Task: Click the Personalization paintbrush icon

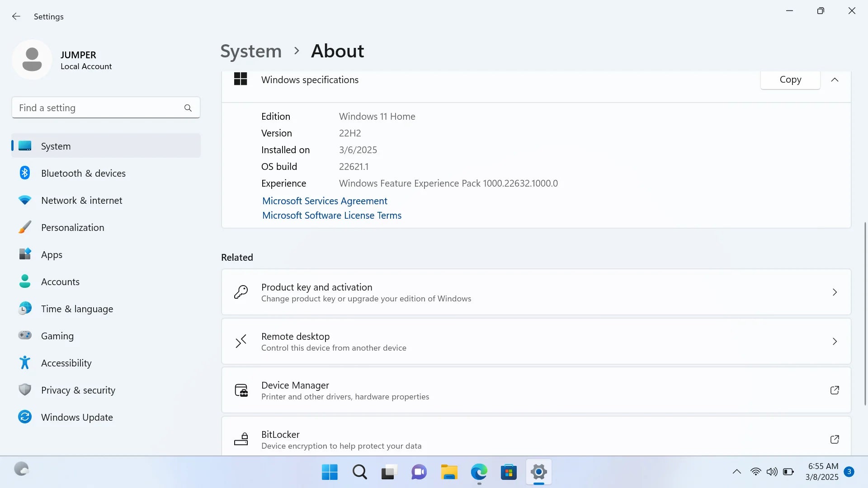Action: (x=25, y=227)
